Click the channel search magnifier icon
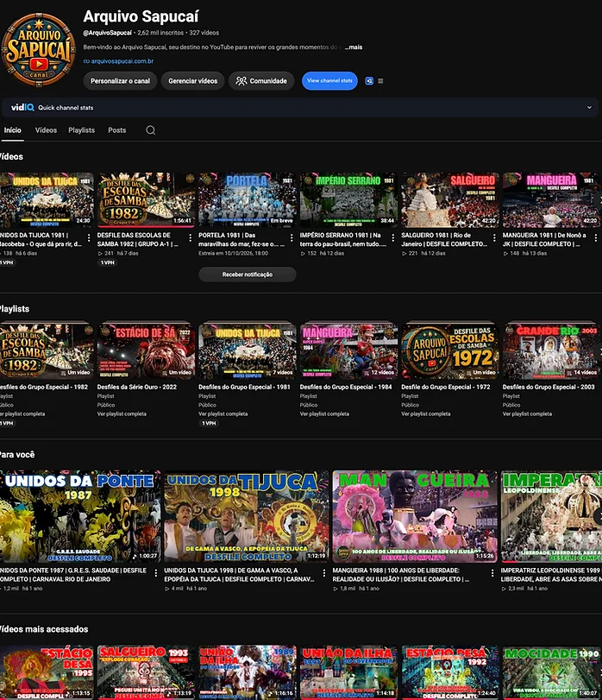 [x=151, y=130]
